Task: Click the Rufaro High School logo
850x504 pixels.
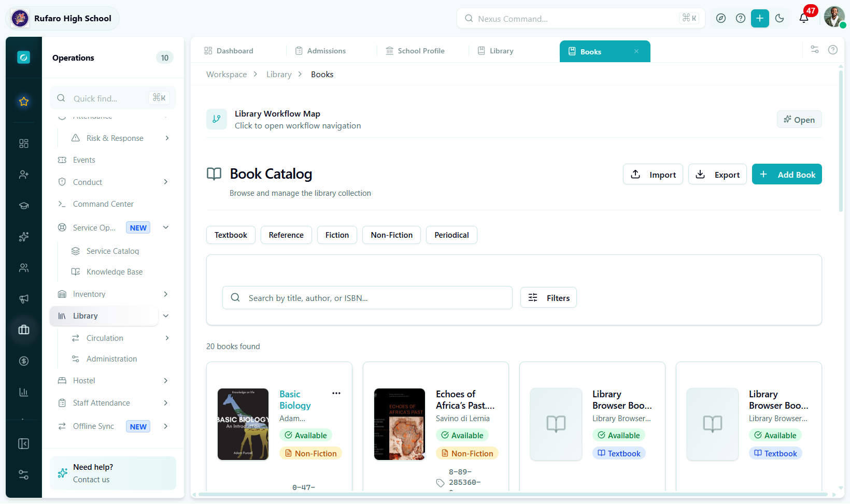Action: [20, 18]
